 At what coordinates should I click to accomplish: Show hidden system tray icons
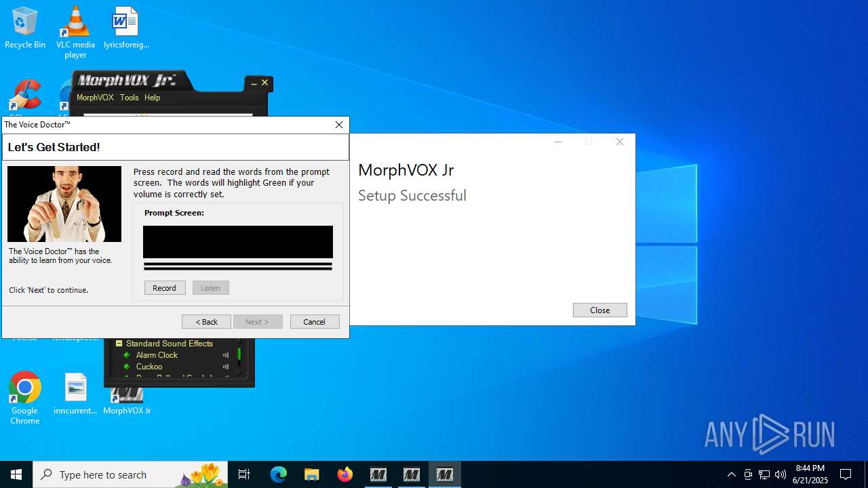(x=731, y=474)
